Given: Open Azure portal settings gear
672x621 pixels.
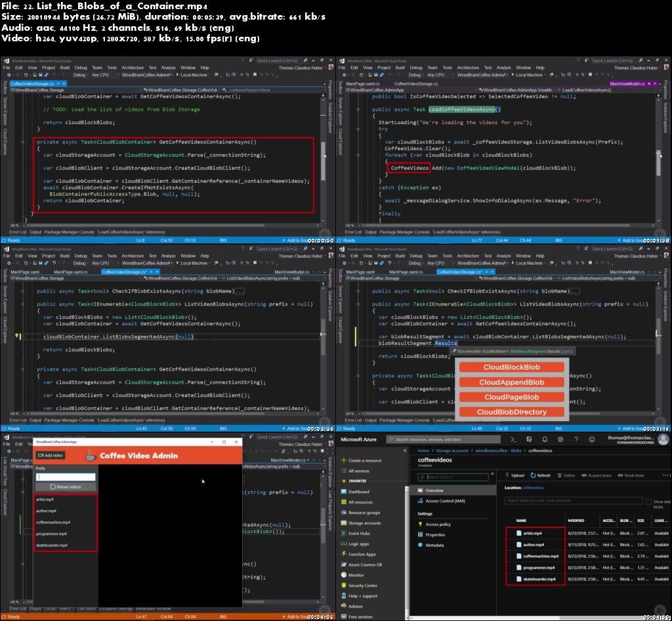Looking at the screenshot, I should [x=560, y=439].
